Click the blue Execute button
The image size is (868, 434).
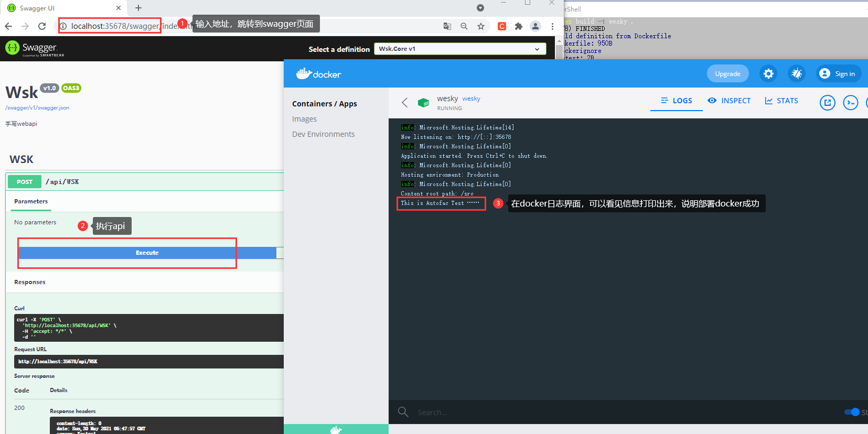(147, 253)
